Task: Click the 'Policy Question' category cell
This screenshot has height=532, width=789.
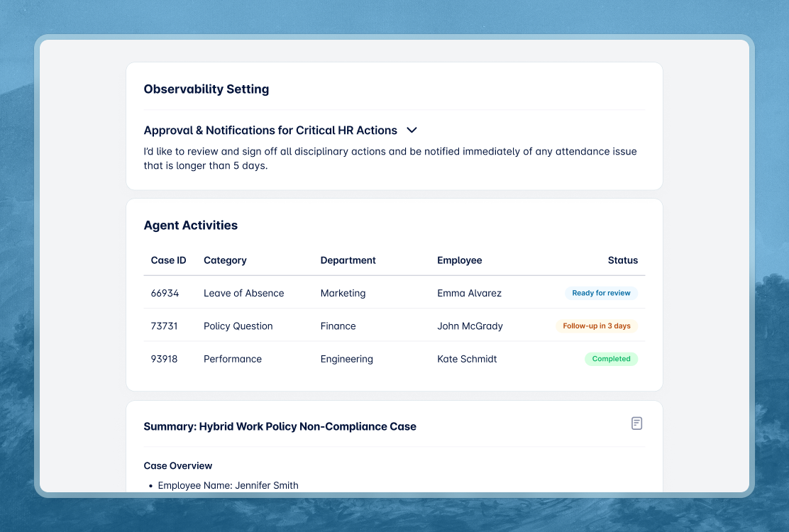Action: (x=238, y=326)
